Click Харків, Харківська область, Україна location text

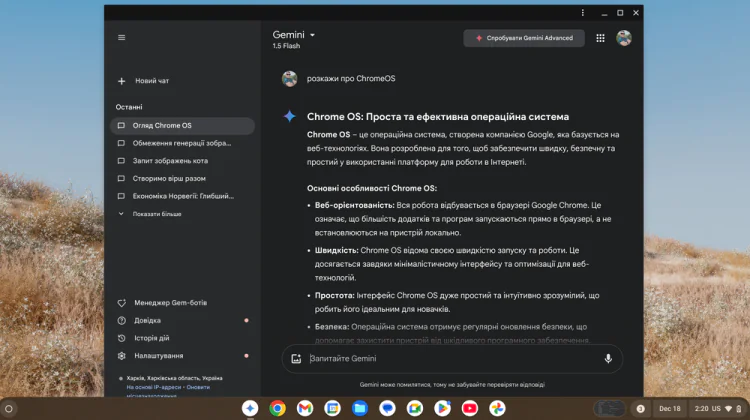(175, 378)
